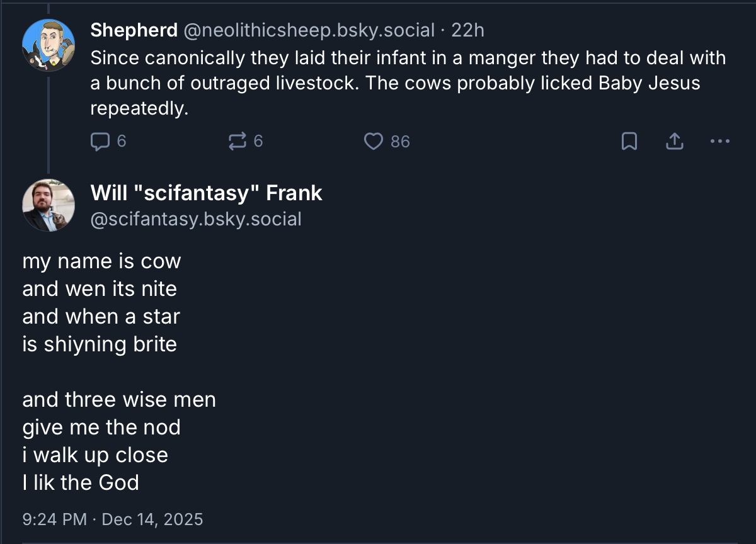Click the "I lik the God" line
Screen dimensions: 756x544
81,483
